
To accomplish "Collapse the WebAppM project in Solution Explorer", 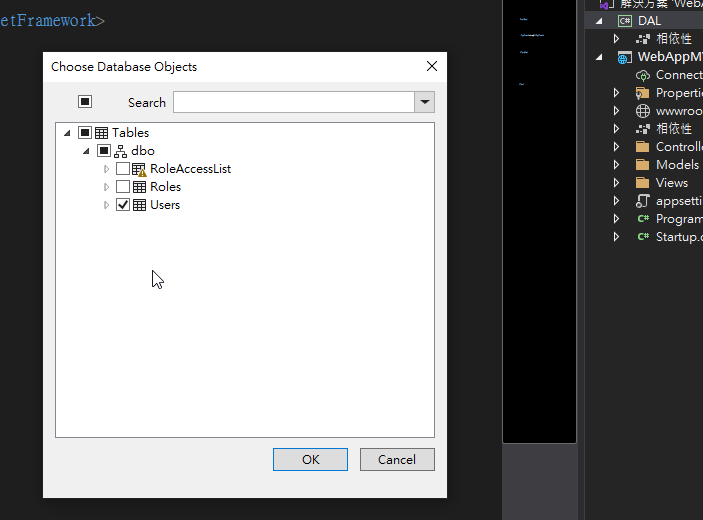I will tap(599, 57).
